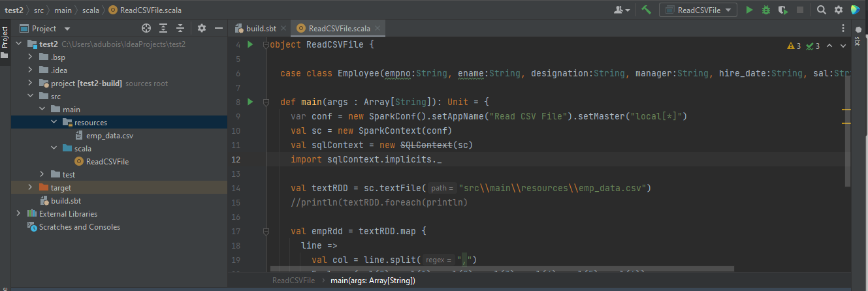Image resolution: width=868 pixels, height=291 pixels.
Task: Expand the .bsp folder
Action: (30, 57)
